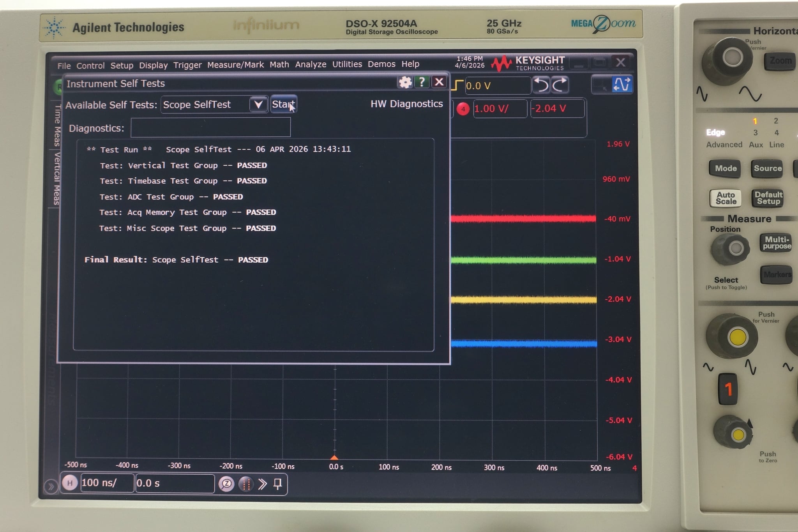Open the self tests settings gear

coord(405,82)
